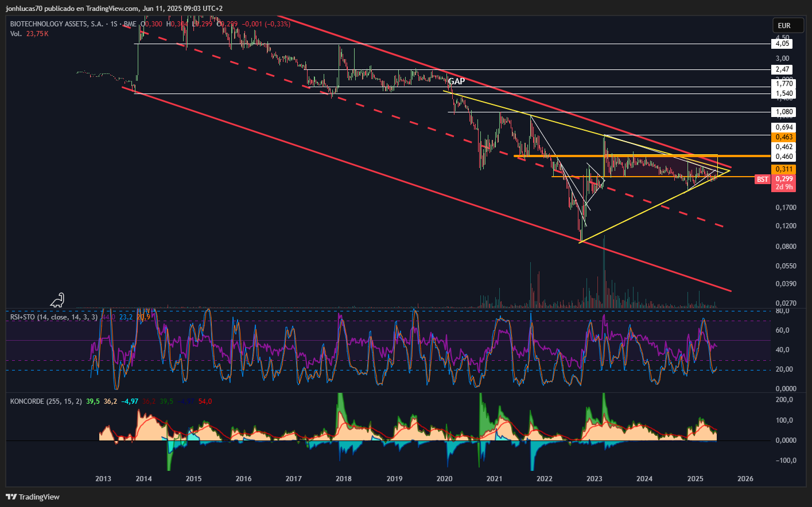Click the 2026 label on time axis
The image size is (812, 507).
(745, 479)
